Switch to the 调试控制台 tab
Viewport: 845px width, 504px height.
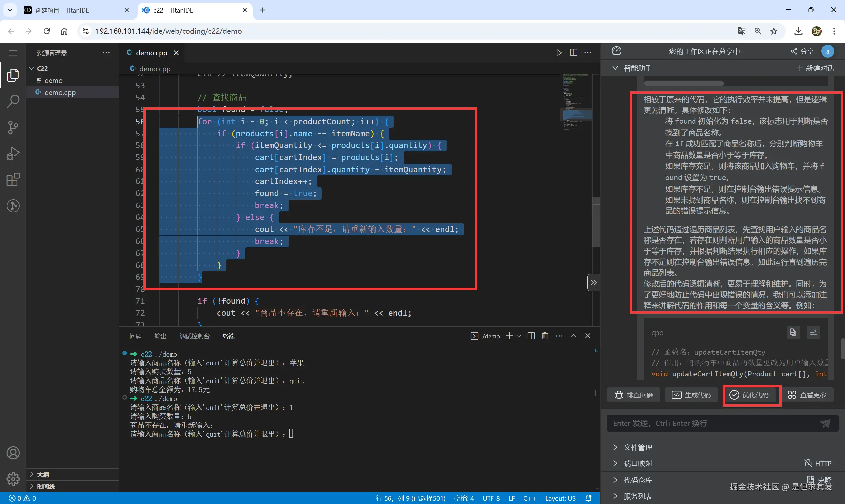(194, 336)
